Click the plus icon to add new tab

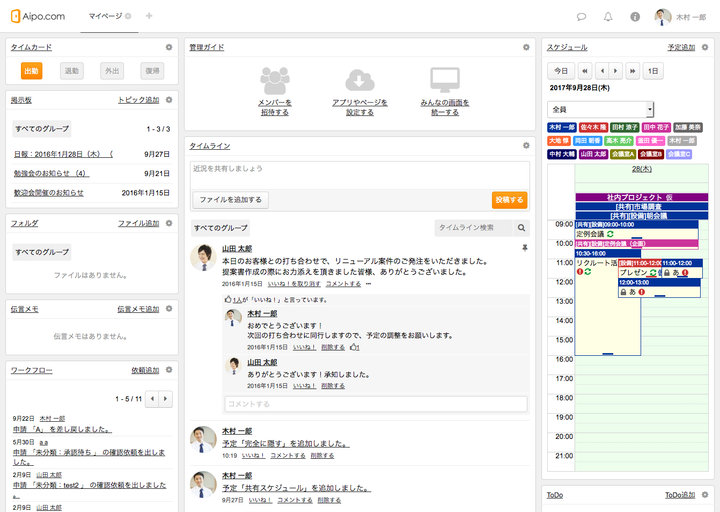tap(149, 16)
